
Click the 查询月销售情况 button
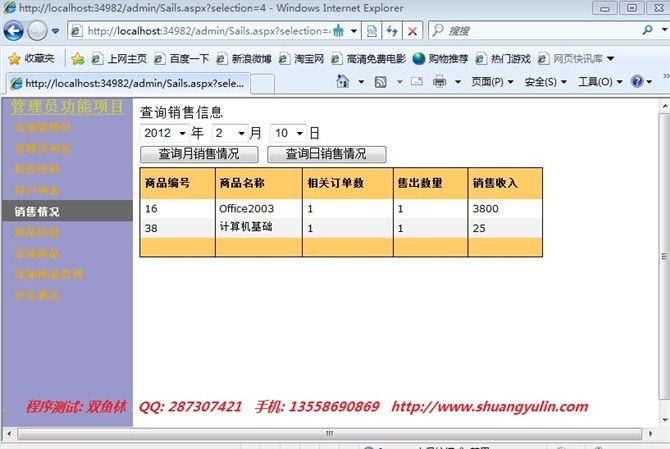(199, 154)
